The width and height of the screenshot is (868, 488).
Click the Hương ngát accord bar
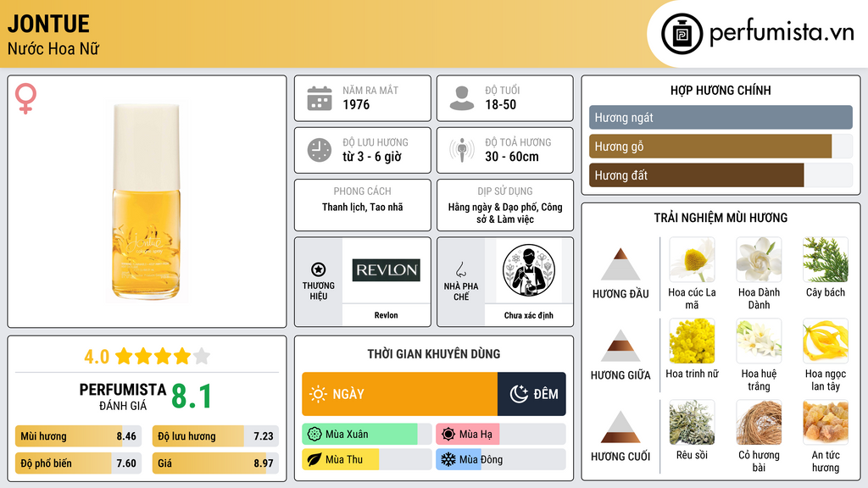pos(721,117)
